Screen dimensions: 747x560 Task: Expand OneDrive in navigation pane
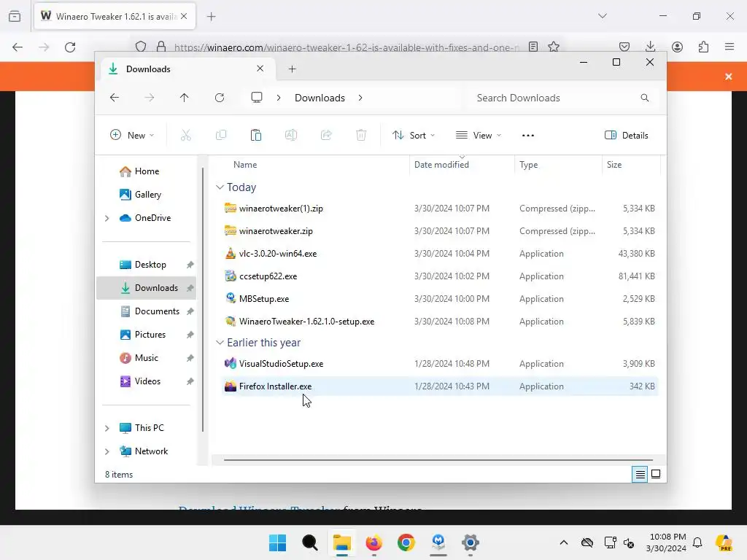(x=107, y=218)
